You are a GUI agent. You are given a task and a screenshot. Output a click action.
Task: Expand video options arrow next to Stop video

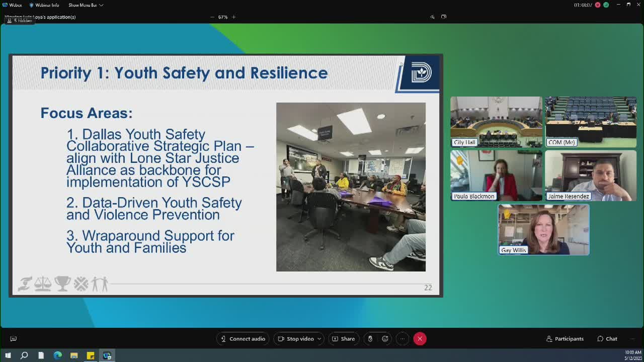[319, 339]
